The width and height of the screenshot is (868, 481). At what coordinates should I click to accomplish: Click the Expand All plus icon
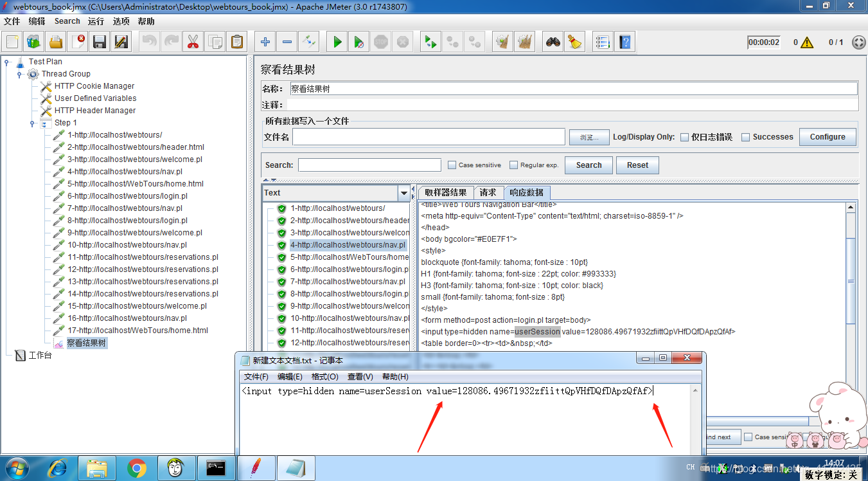(x=265, y=42)
